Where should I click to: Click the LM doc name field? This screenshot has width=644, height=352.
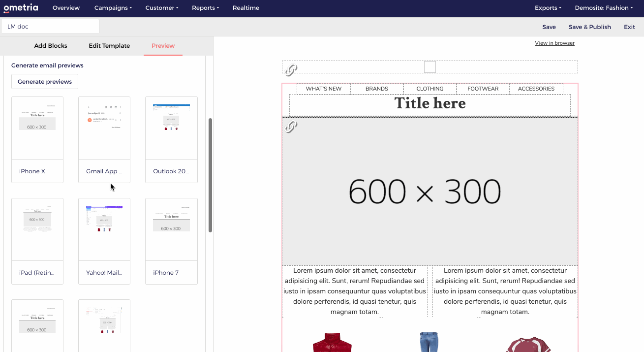coord(50,27)
